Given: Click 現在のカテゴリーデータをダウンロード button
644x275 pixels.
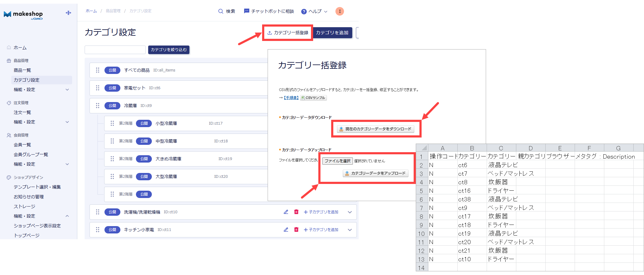Looking at the screenshot, I should (x=375, y=129).
